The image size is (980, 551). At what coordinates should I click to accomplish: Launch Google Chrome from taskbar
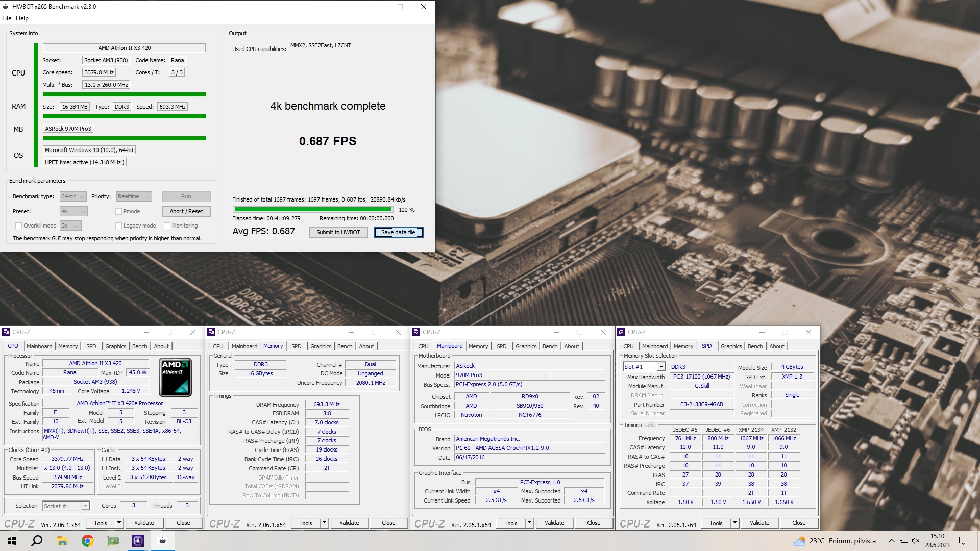click(88, 541)
